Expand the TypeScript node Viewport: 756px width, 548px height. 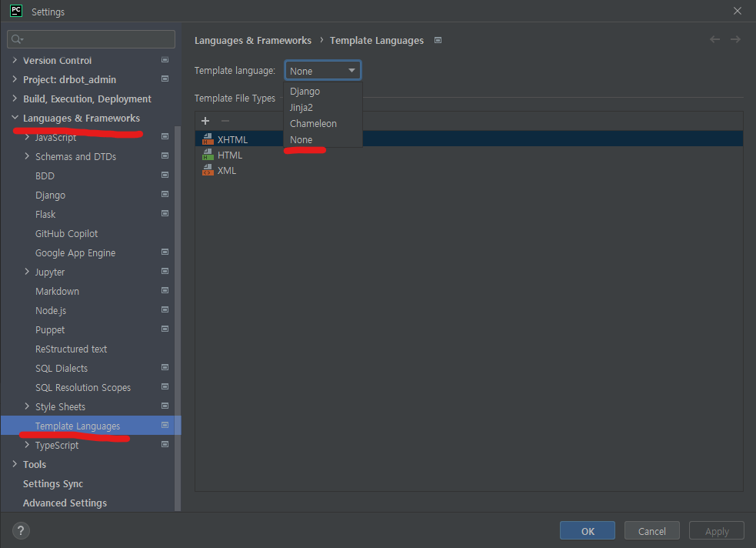click(27, 445)
